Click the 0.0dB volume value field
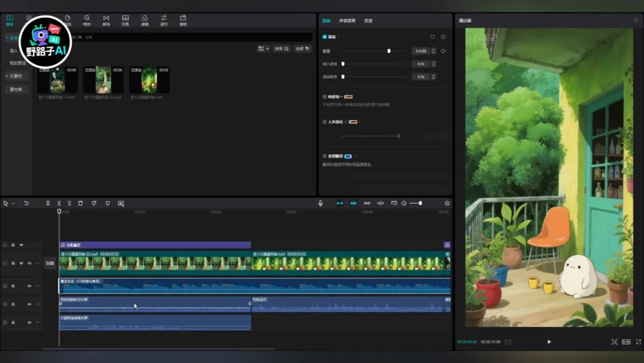644x363 pixels. pyautogui.click(x=420, y=51)
